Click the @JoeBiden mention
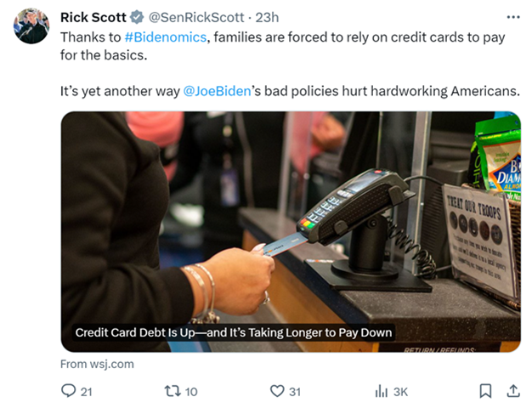532x408 pixels. (218, 91)
